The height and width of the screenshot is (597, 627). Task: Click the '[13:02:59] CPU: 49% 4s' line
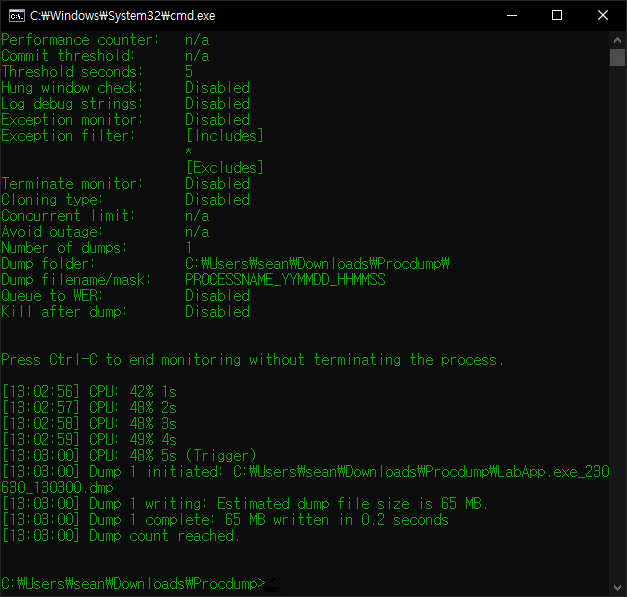tap(89, 440)
